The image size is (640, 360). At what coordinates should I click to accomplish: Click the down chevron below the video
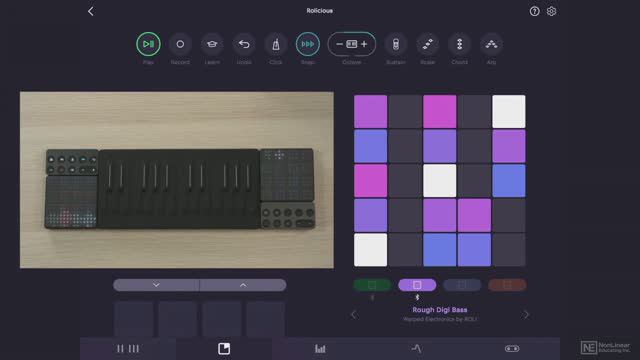[156, 285]
